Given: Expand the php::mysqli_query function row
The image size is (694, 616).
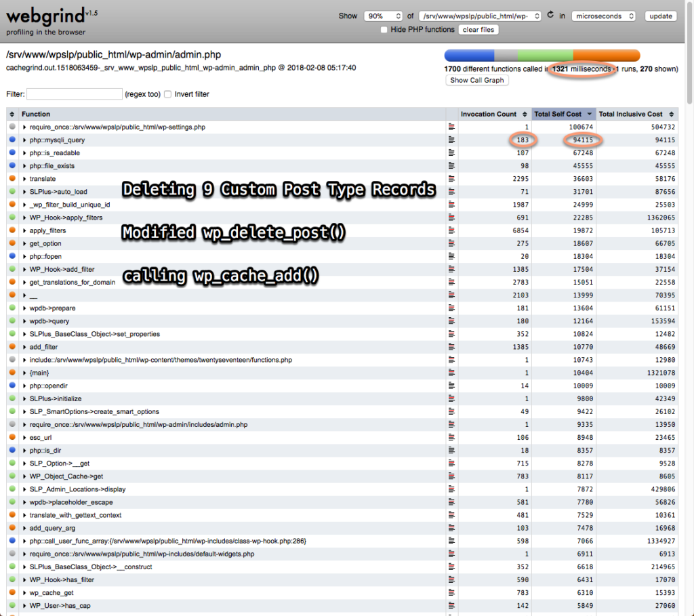Looking at the screenshot, I should tap(25, 140).
